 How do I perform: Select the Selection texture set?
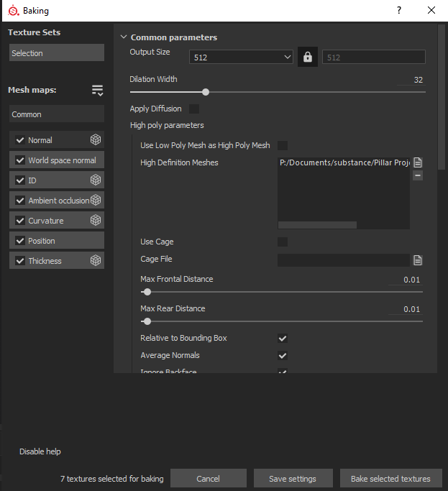pos(57,52)
